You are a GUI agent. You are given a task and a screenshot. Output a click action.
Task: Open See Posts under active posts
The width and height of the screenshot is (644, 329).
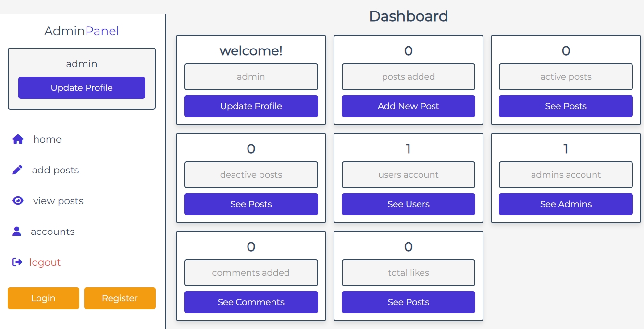[566, 106]
